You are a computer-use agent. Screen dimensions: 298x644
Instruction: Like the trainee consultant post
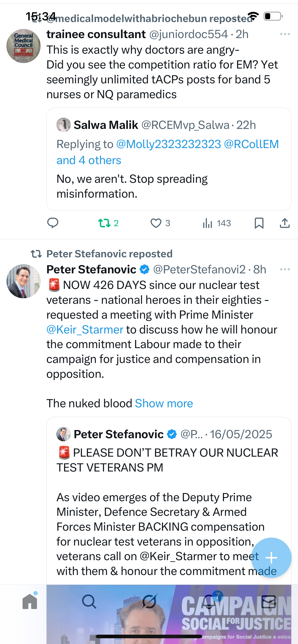[156, 223]
